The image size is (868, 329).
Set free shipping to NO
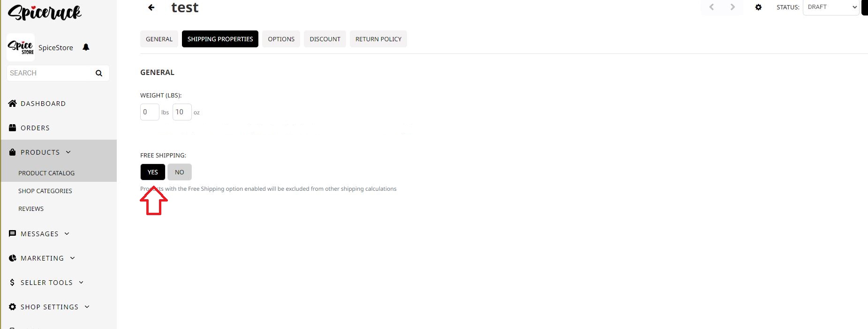coord(180,172)
